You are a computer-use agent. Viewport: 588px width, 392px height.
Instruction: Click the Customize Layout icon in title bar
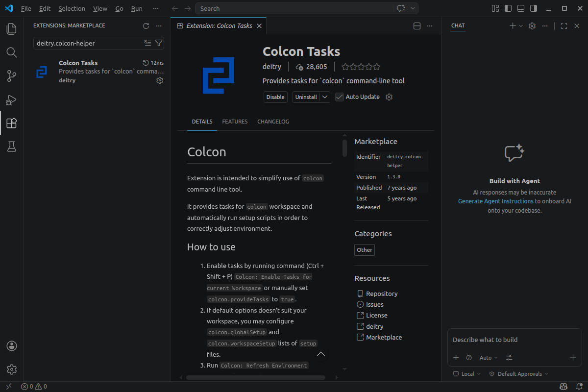[x=495, y=8]
